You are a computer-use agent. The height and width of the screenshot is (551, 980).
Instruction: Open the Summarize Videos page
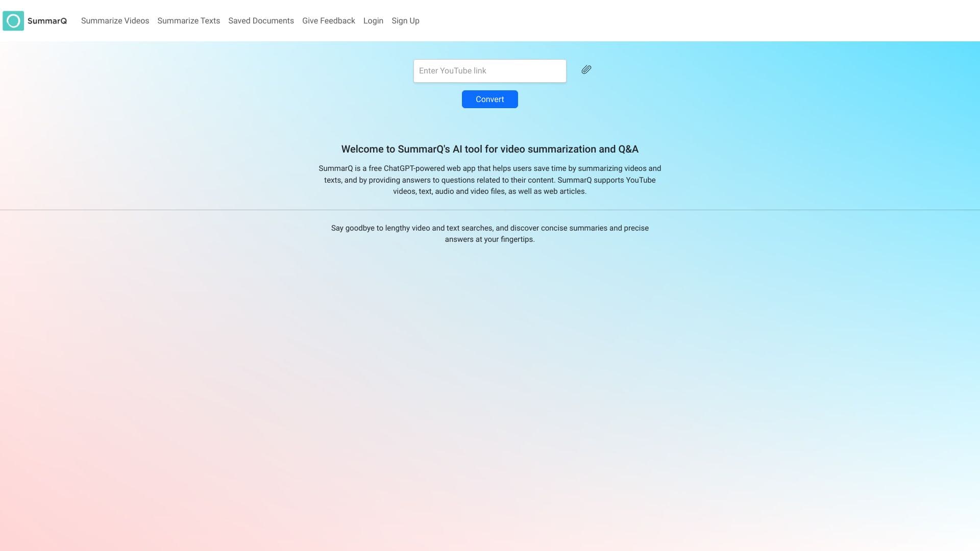(x=115, y=21)
